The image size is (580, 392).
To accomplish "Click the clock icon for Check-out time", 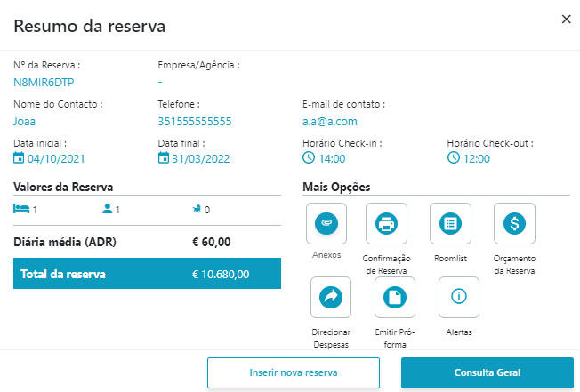I will (x=453, y=158).
